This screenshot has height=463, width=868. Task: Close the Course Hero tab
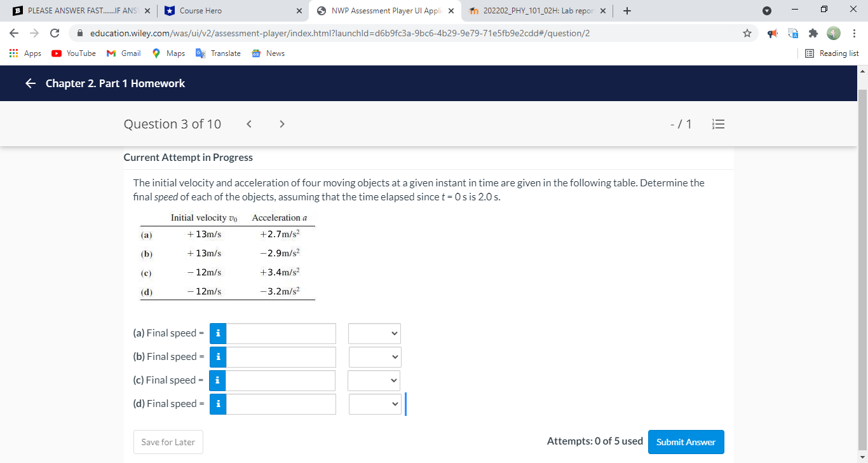click(x=299, y=11)
